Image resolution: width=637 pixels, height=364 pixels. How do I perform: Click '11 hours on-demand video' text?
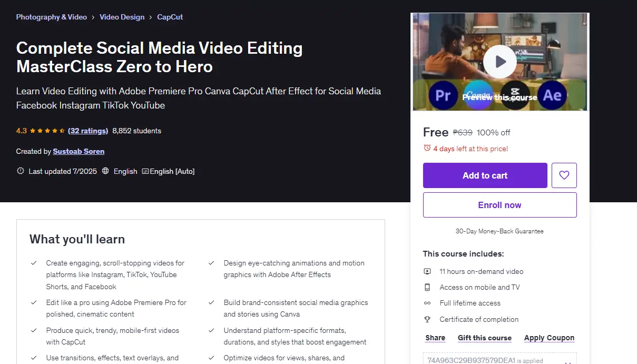click(482, 271)
